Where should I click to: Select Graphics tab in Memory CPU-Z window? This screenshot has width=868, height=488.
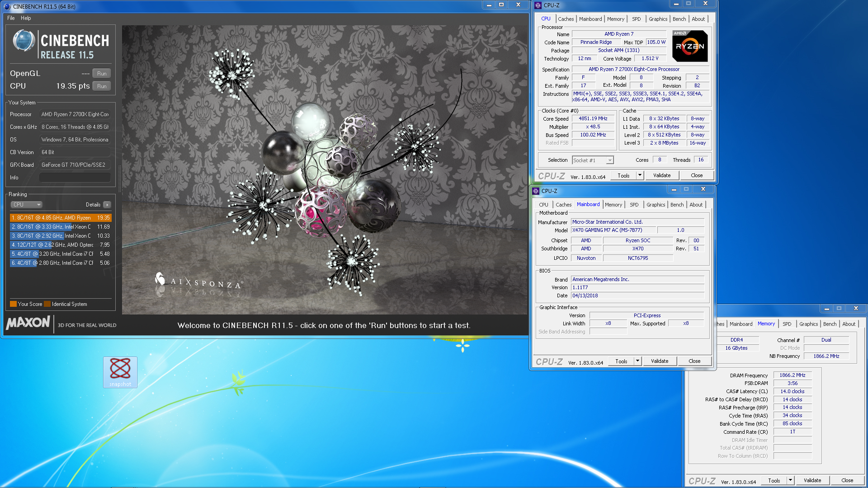(x=808, y=324)
